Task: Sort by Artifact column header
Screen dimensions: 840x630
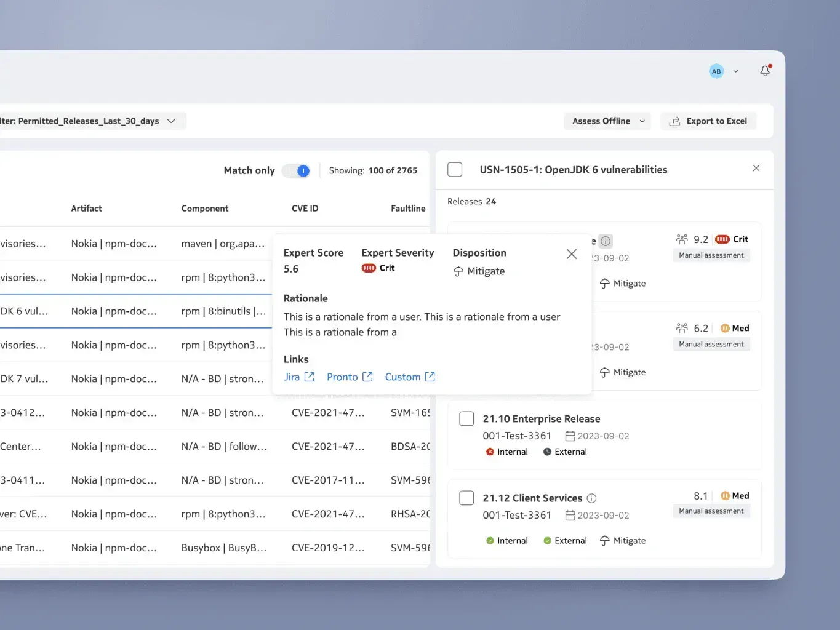Action: [x=86, y=209]
